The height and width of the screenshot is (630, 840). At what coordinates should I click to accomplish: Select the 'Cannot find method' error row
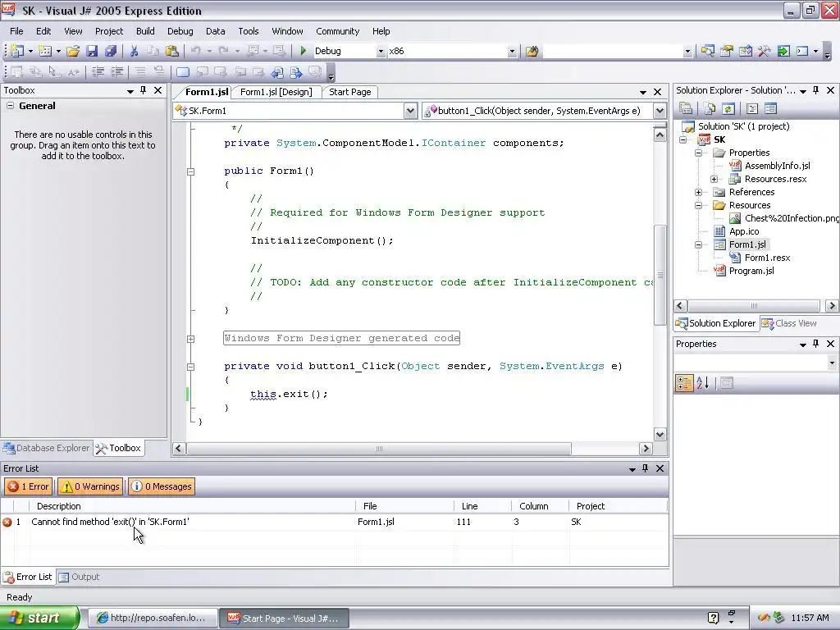click(x=335, y=522)
